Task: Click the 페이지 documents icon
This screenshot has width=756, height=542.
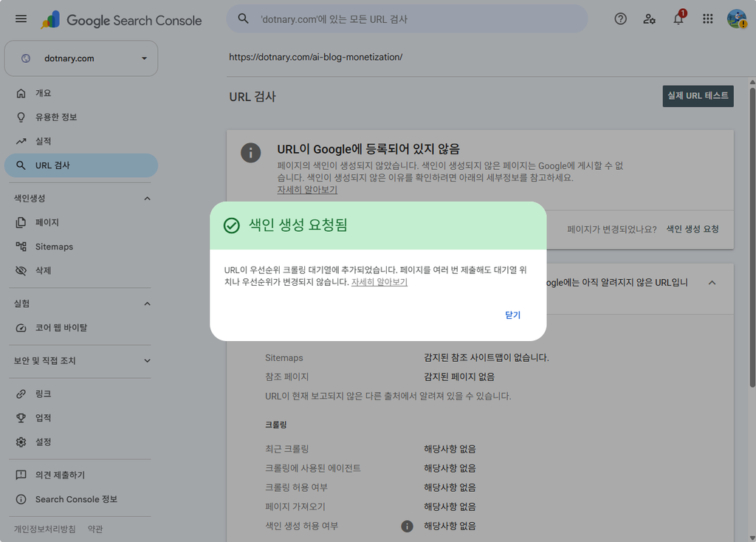Action: pos(21,222)
